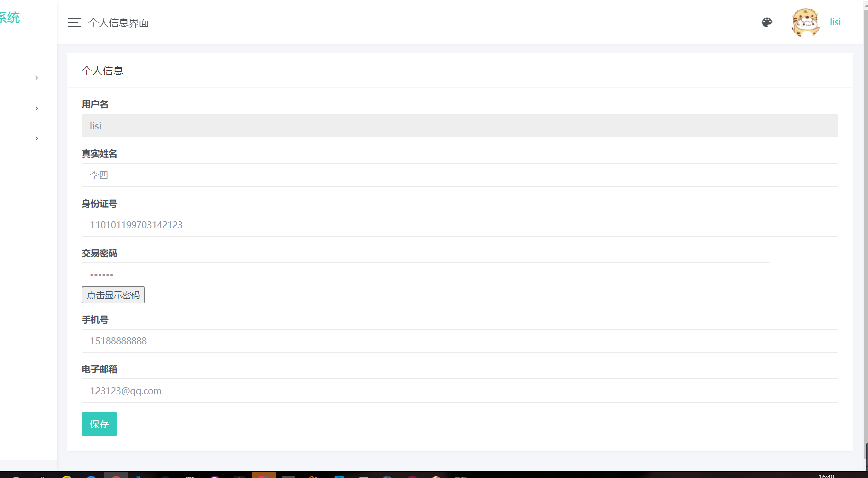Open the lisi user menu
Viewport: 868px width, 478px height.
(835, 22)
